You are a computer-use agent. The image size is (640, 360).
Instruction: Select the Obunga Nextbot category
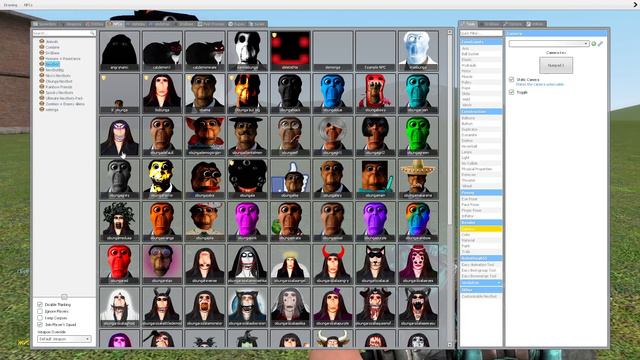59,81
